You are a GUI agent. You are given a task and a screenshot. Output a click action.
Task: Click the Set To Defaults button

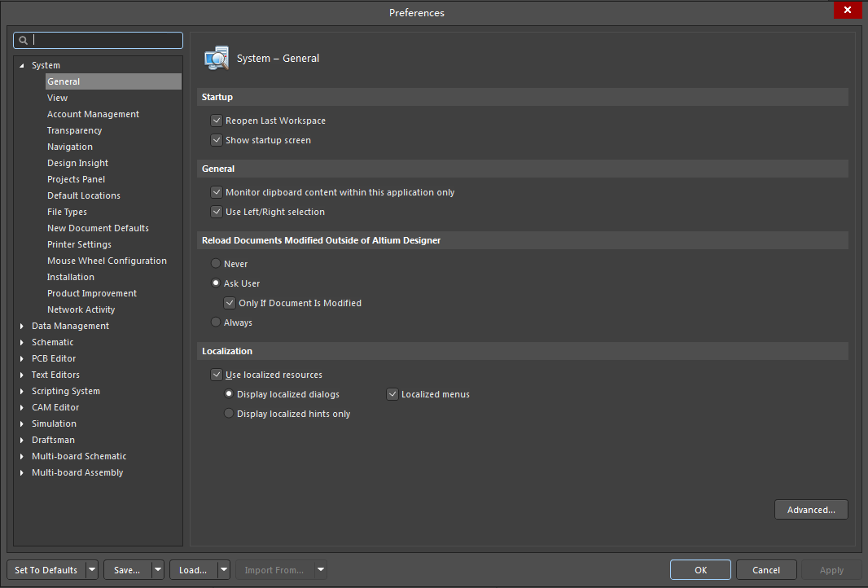pos(46,570)
